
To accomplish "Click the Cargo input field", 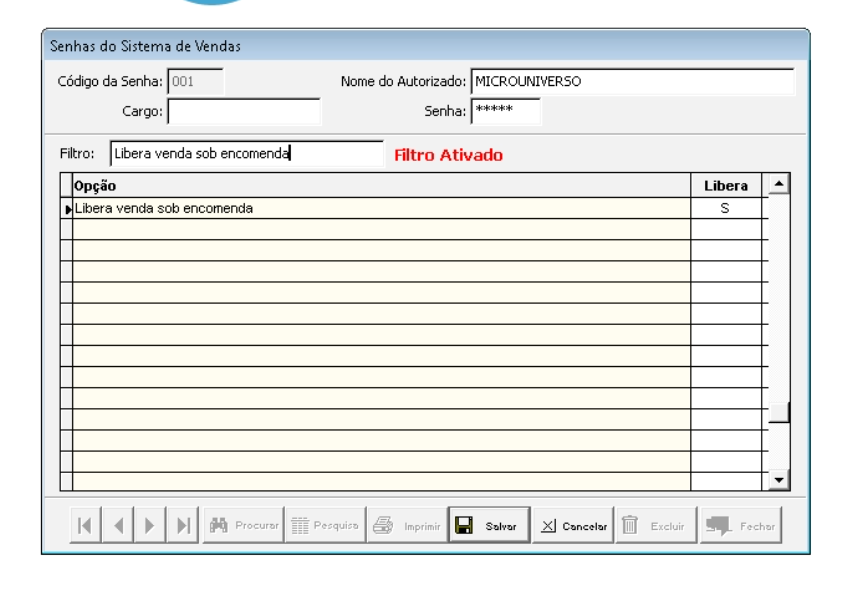I will pos(244,112).
